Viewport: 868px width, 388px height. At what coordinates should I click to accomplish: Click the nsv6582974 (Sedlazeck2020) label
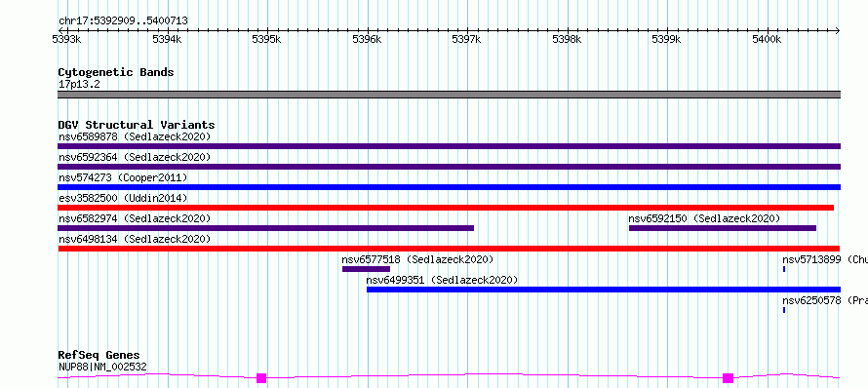coord(135,218)
